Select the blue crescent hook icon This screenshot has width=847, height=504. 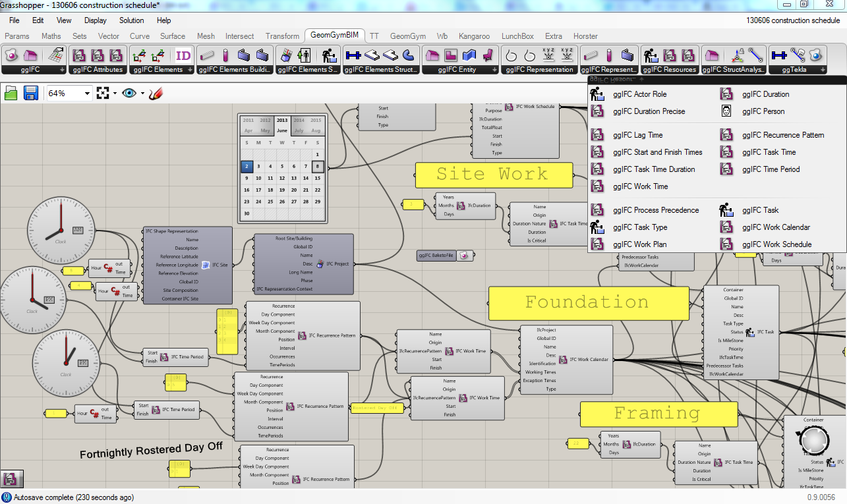click(409, 55)
